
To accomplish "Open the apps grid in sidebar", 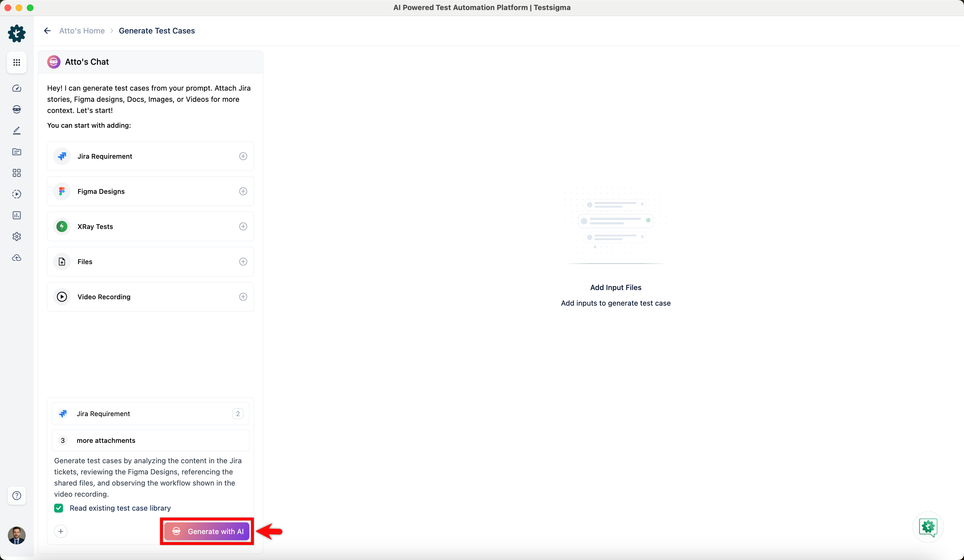I will tap(16, 62).
